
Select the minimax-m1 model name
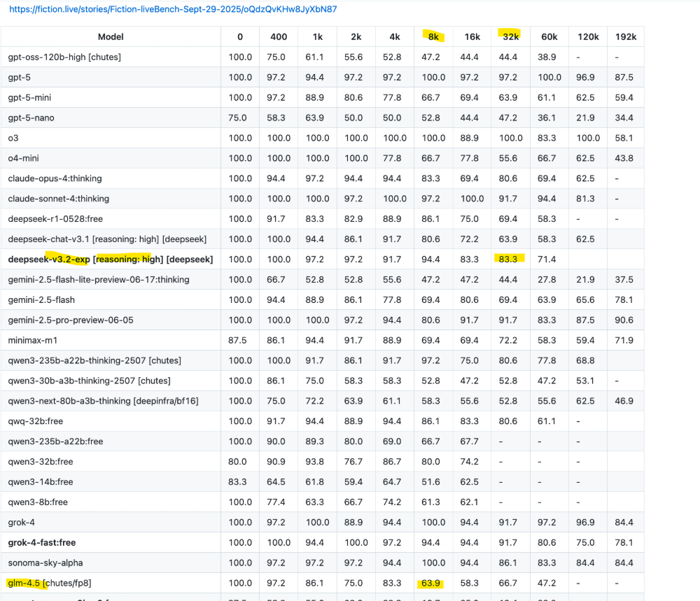click(33, 341)
